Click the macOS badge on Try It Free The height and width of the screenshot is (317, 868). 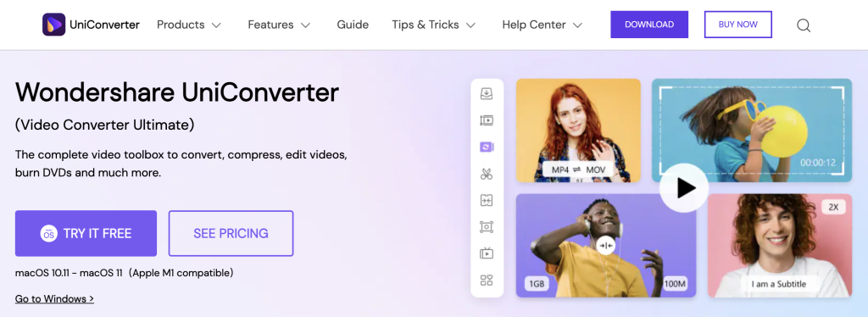(x=48, y=233)
